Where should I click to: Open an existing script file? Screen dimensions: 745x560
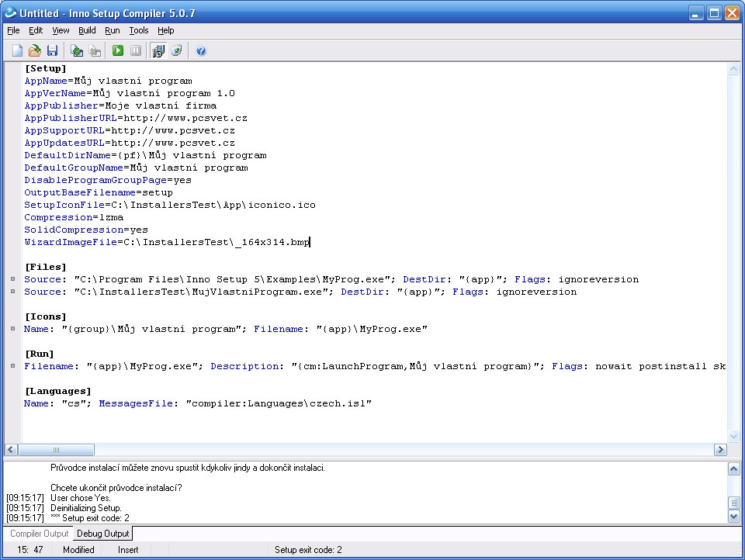[x=35, y=50]
